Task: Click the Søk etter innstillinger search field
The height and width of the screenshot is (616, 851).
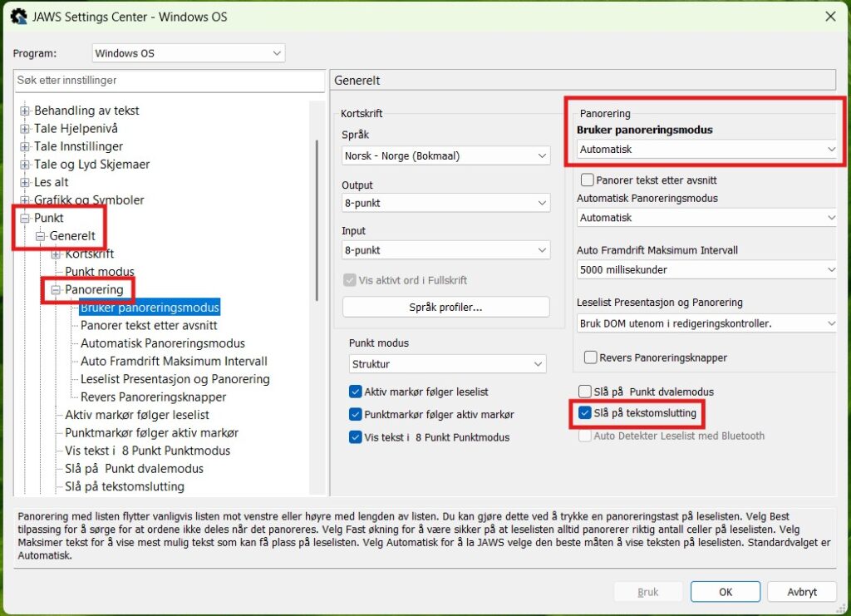Action: click(x=170, y=81)
